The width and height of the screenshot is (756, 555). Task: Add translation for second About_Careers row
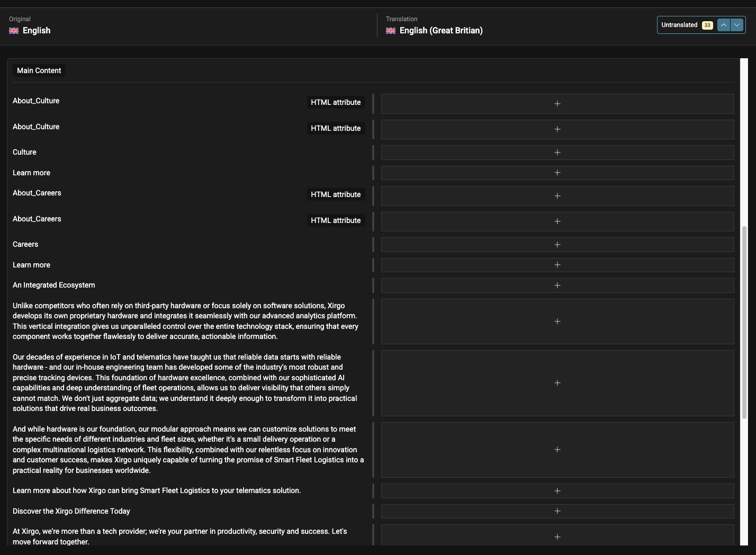557,221
